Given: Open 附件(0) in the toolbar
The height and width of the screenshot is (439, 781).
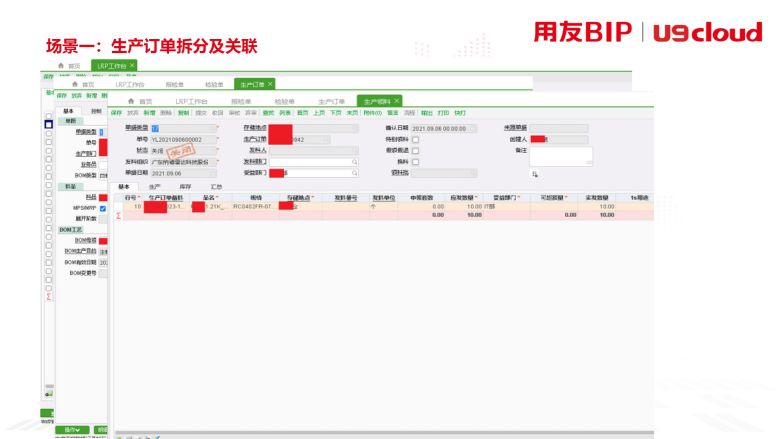Looking at the screenshot, I should tap(372, 113).
